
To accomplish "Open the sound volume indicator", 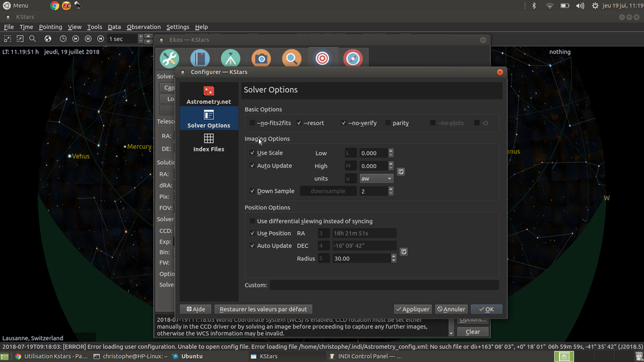I will pyautogui.click(x=580, y=6).
